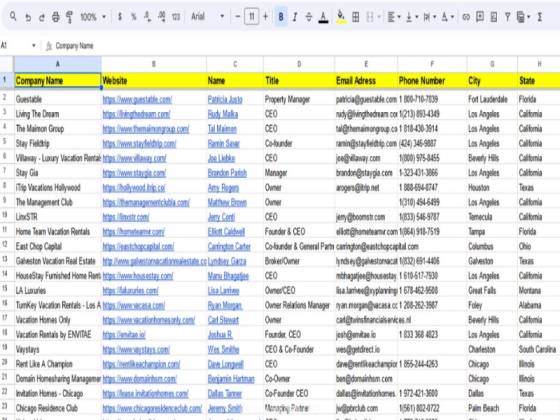Select the Great Falls city cell

(x=492, y=290)
